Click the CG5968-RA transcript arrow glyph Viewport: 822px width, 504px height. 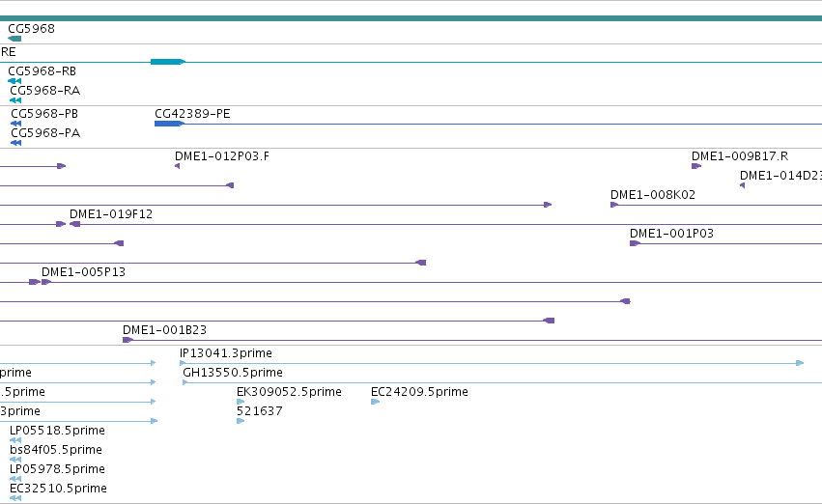pos(15,100)
